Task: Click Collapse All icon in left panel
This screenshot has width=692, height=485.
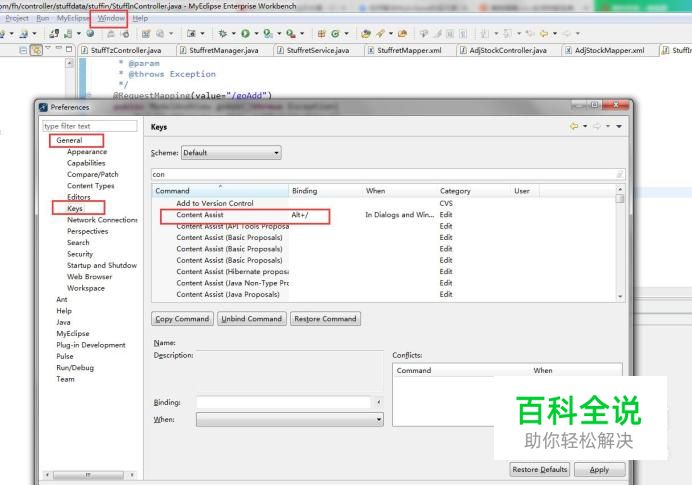Action: click(x=23, y=50)
